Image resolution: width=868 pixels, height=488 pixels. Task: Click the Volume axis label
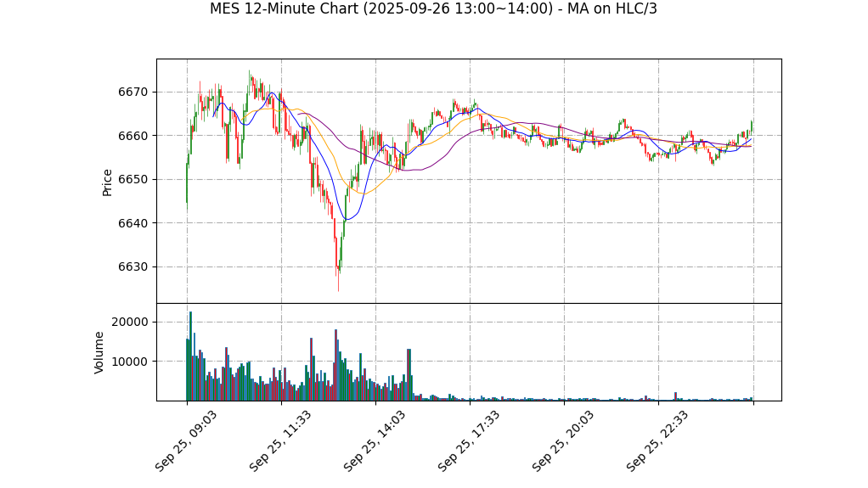click(99, 352)
